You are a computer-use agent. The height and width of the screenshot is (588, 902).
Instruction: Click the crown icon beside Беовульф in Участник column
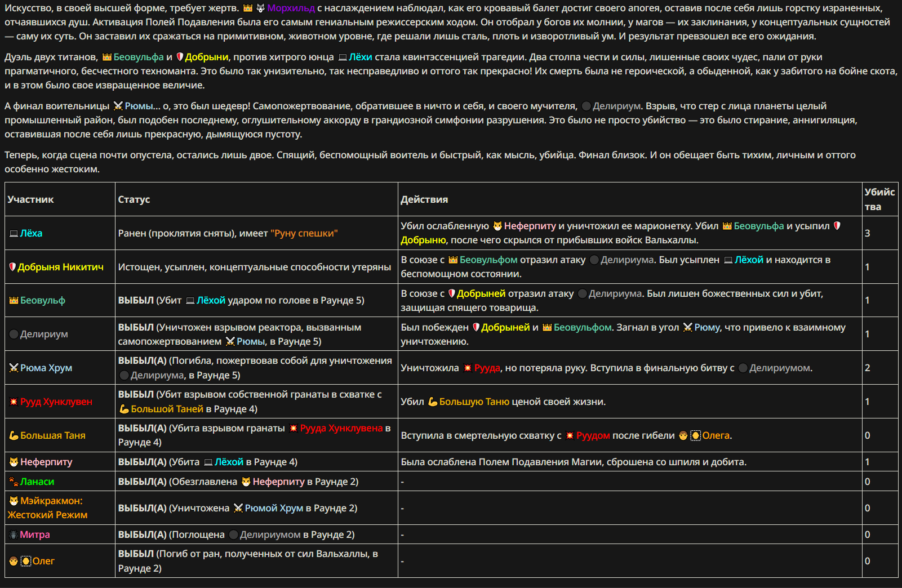tap(14, 300)
